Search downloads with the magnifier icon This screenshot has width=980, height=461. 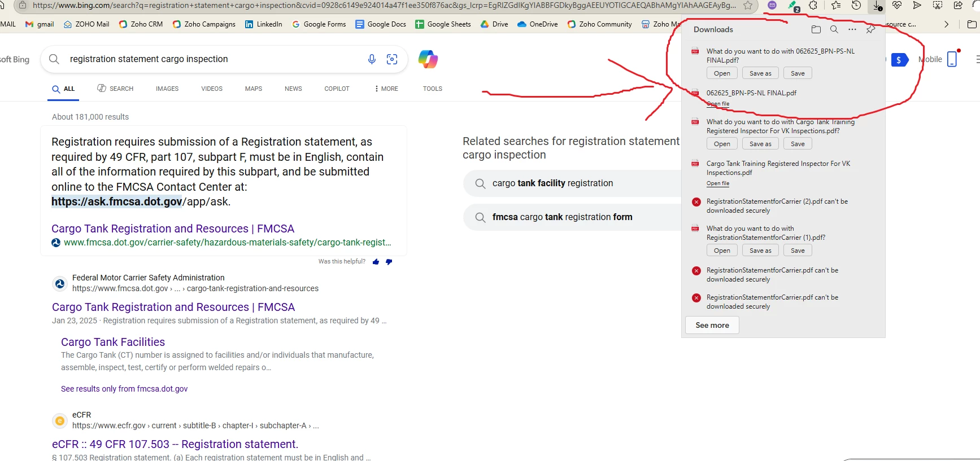pyautogui.click(x=834, y=29)
